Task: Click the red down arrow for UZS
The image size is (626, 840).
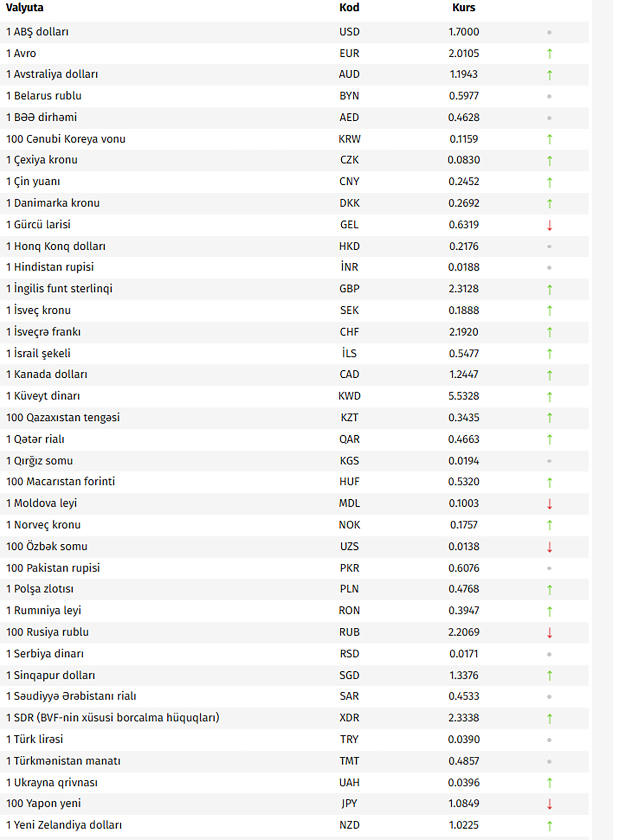Action: point(549,547)
